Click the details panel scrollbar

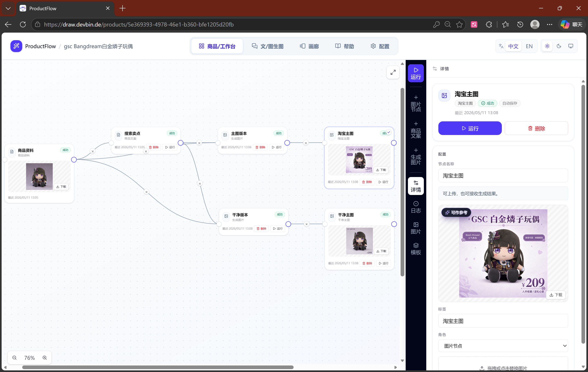coord(583,214)
